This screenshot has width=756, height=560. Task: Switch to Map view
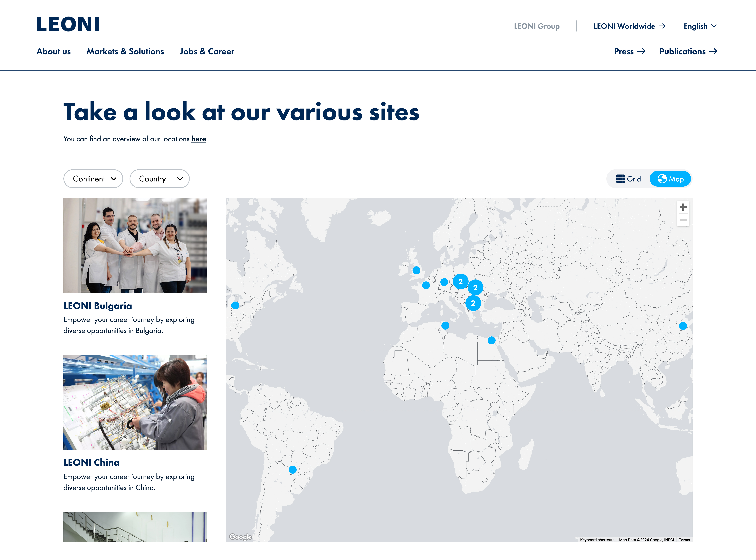(670, 179)
